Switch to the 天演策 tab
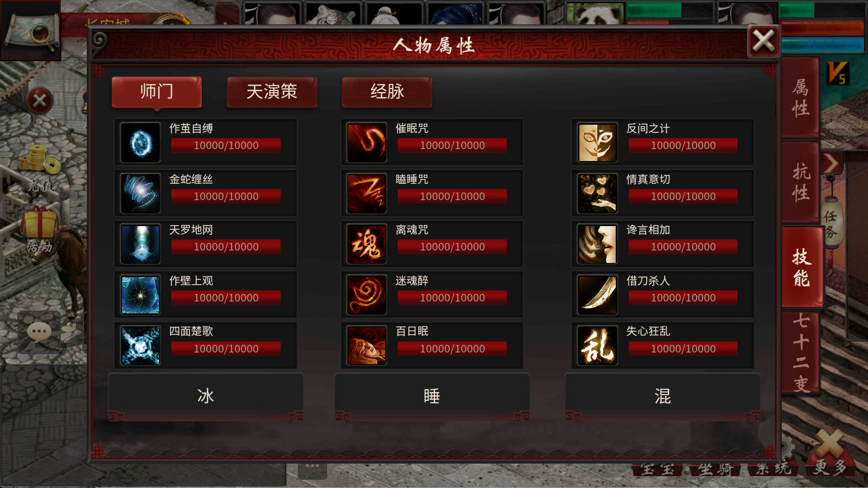Viewport: 868px width, 488px height. 272,92
